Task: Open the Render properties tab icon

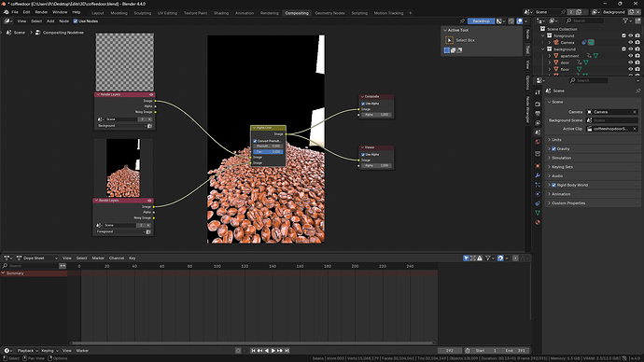Action: coord(538,104)
